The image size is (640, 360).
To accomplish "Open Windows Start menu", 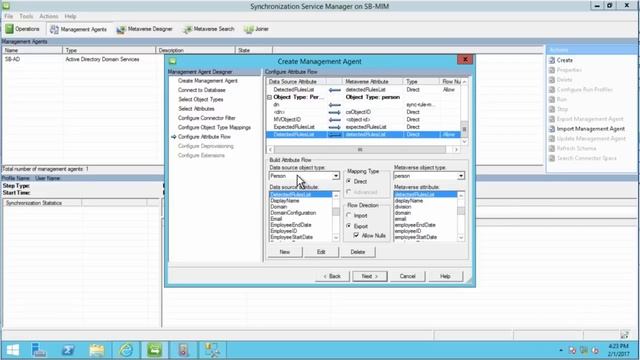I will point(13,350).
